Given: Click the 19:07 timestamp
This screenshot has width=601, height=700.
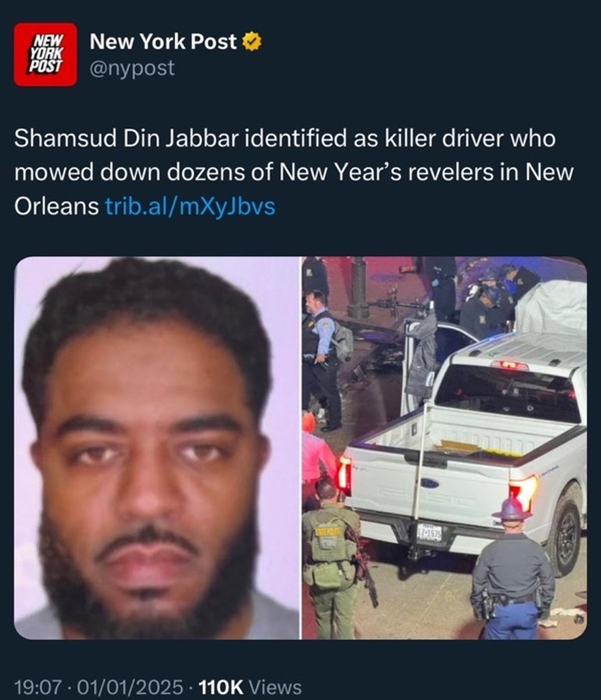Looking at the screenshot, I should coord(37,687).
